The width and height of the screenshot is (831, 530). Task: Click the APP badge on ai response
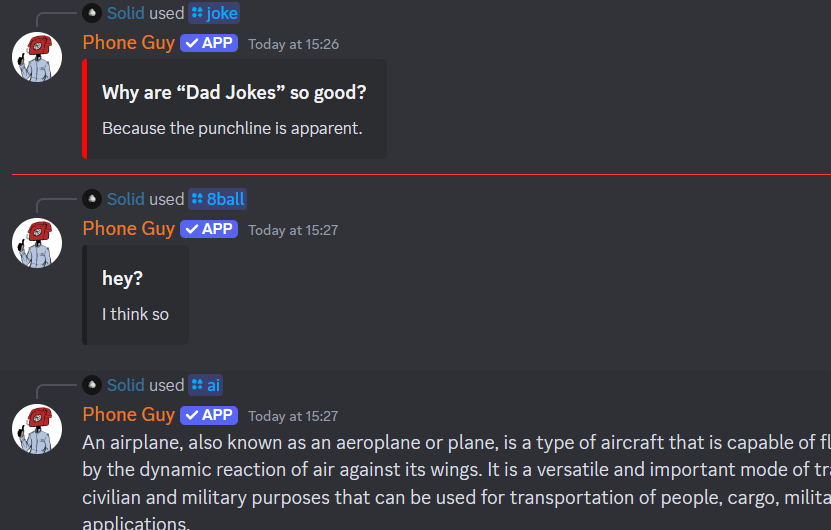pos(209,416)
